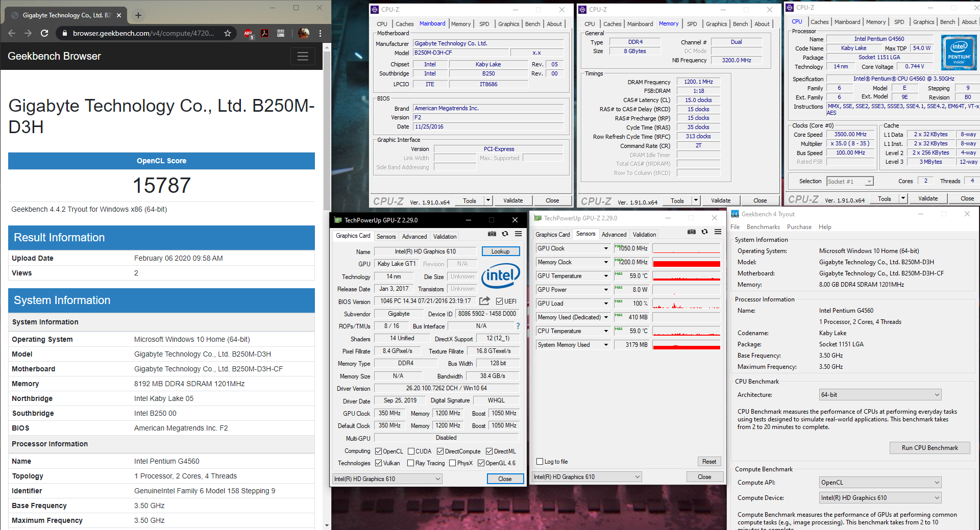The width and height of the screenshot is (980, 530).
Task: Open Chrome three-dot menu
Action: 320,33
